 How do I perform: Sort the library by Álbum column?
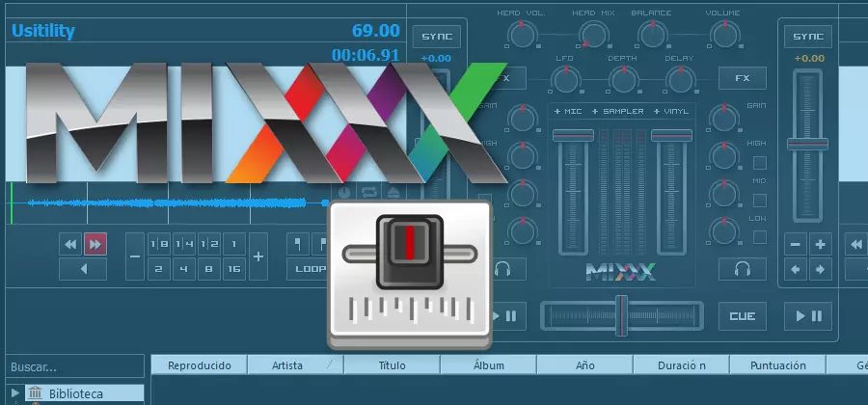489,365
